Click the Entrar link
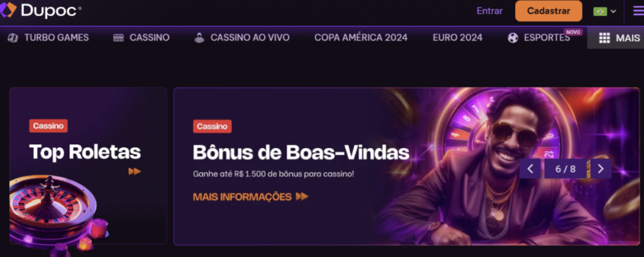The height and width of the screenshot is (257, 644). (x=489, y=11)
